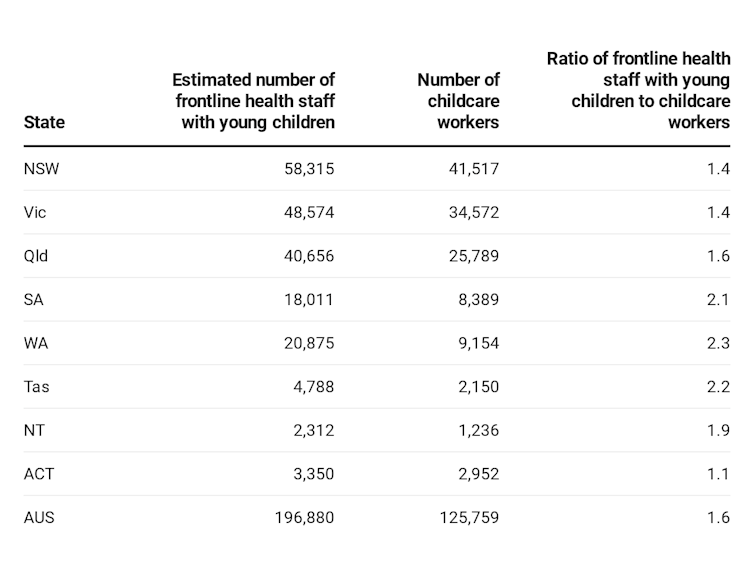Click the 41,517 childcare workers cell
754x562 pixels.
474,169
